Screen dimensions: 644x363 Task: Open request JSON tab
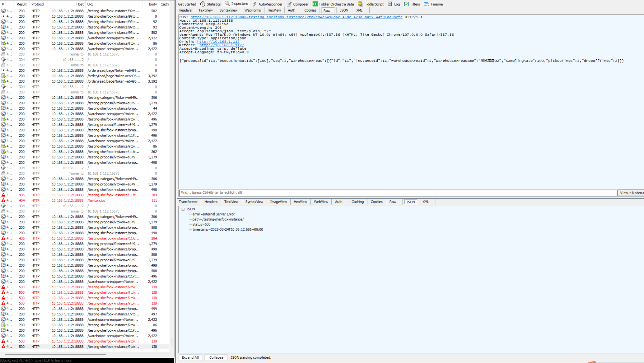click(x=344, y=10)
